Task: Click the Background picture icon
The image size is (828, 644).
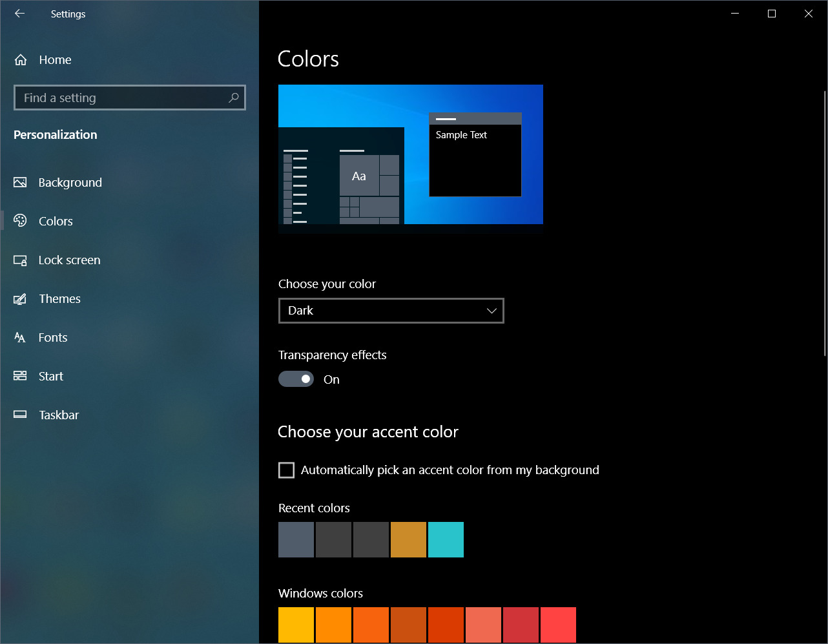Action: tap(20, 182)
